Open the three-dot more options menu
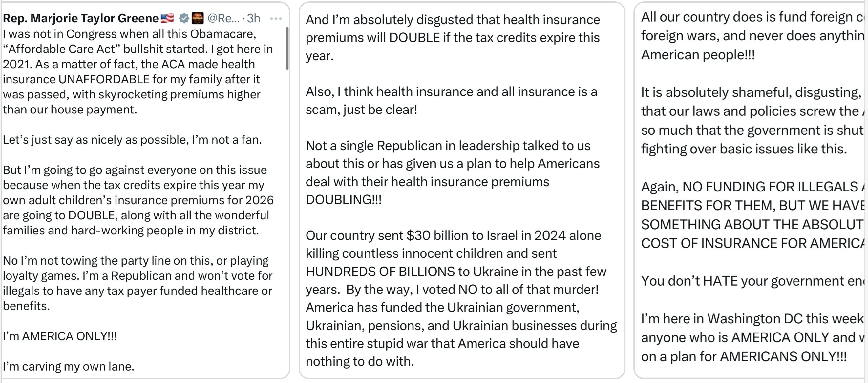868x383 pixels. (x=276, y=18)
